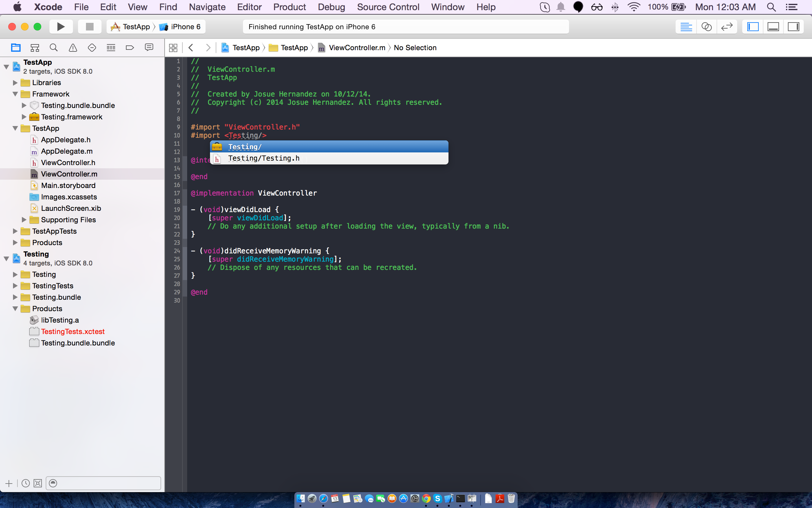
Task: Collapse the Framework folder
Action: 15,94
